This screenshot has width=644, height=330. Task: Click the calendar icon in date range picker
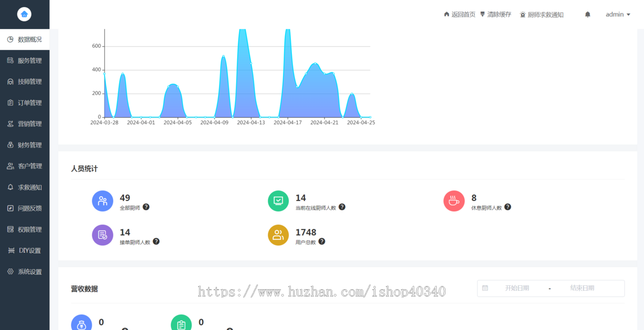tap(485, 288)
